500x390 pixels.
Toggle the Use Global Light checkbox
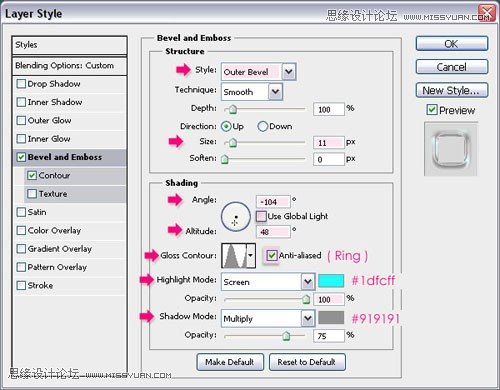[261, 216]
